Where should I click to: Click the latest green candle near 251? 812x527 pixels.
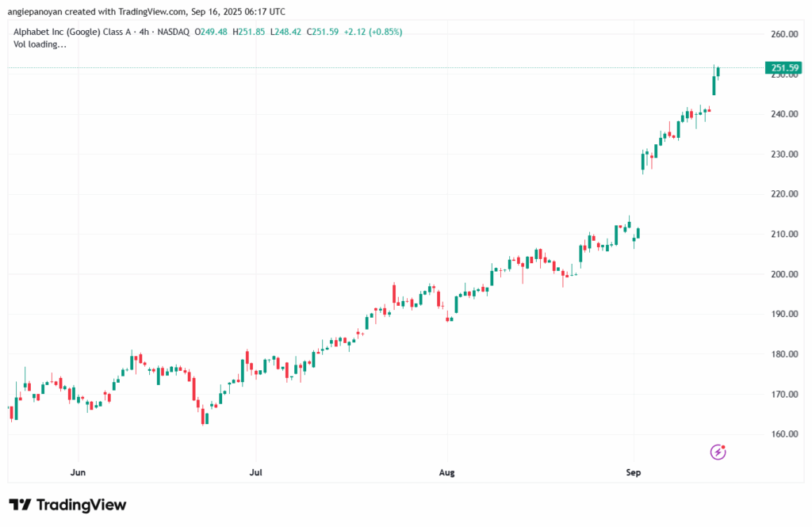click(718, 72)
